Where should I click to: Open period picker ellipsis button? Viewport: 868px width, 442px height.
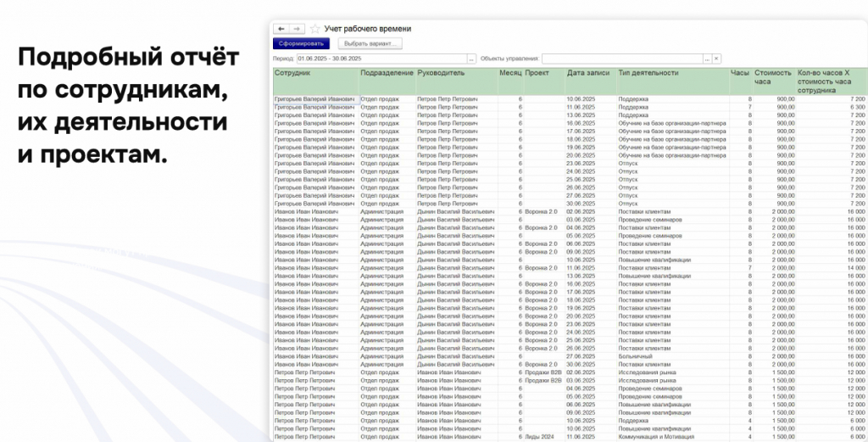tap(471, 59)
